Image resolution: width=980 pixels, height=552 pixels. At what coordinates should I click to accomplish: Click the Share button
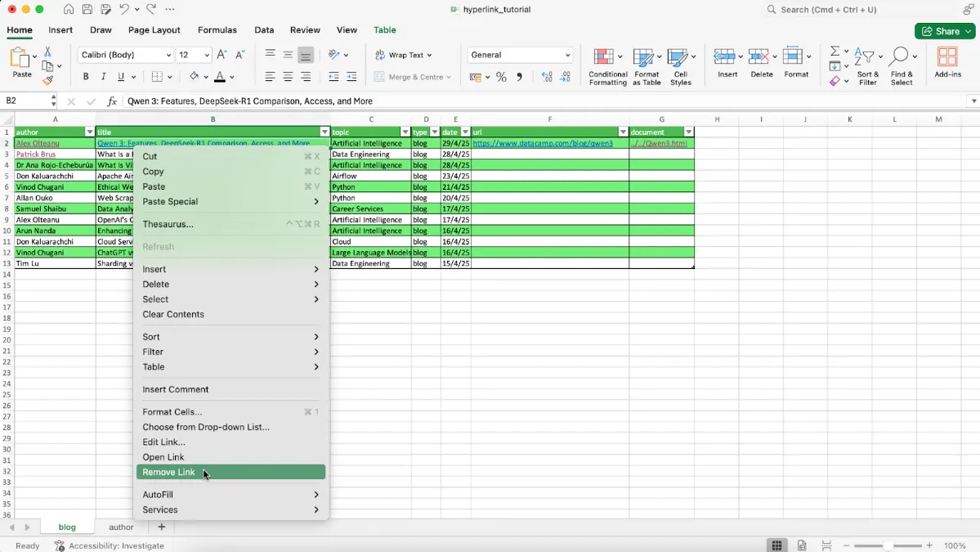tap(944, 31)
